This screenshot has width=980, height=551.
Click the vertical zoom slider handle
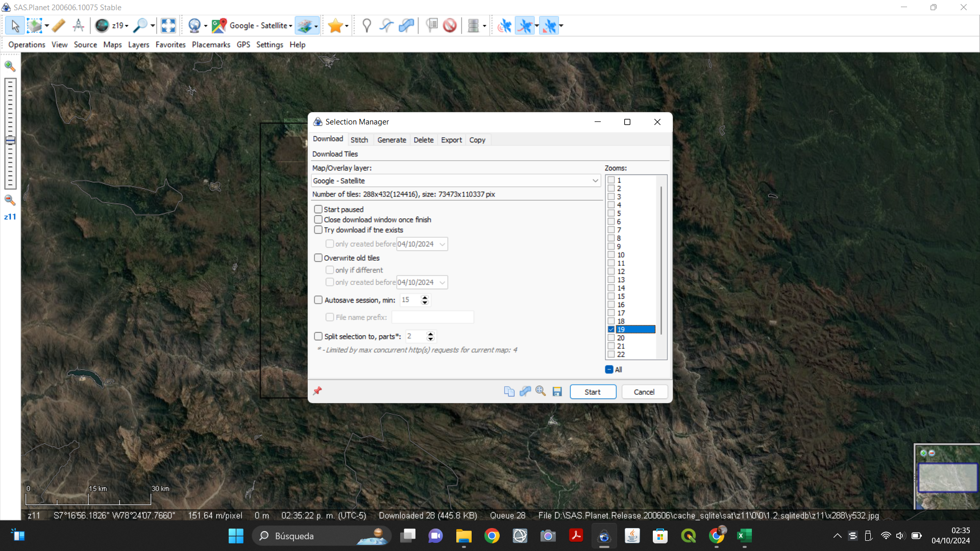pyautogui.click(x=10, y=140)
